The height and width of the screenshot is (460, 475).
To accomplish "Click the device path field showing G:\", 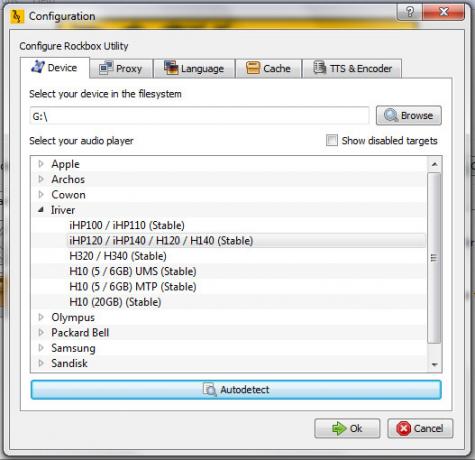I will [x=199, y=116].
